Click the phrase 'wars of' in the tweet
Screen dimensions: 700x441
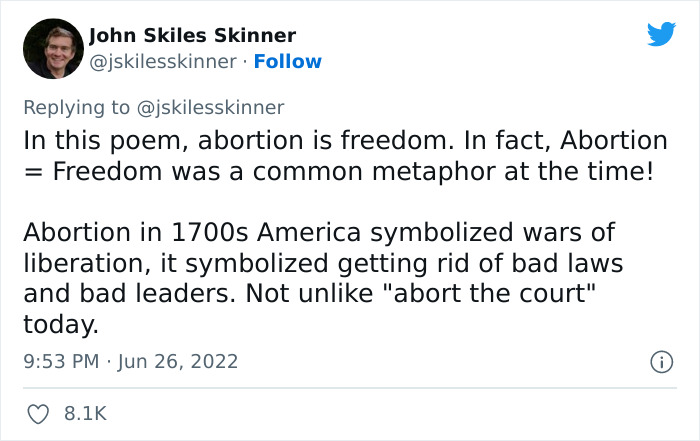pos(581,232)
